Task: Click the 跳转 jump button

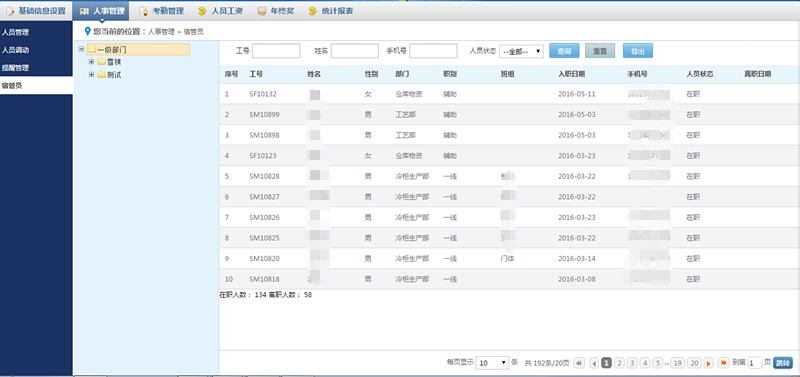Action: pyautogui.click(x=783, y=363)
